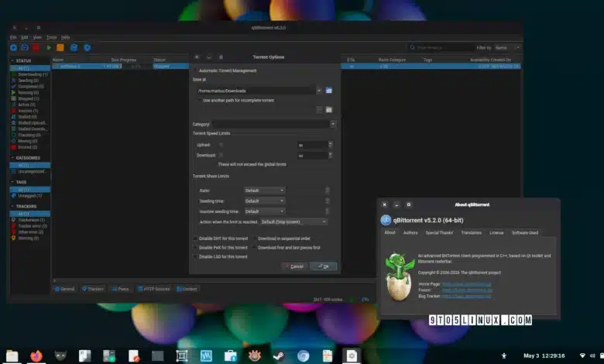Filter by Stopped (1) status

(x=30, y=98)
